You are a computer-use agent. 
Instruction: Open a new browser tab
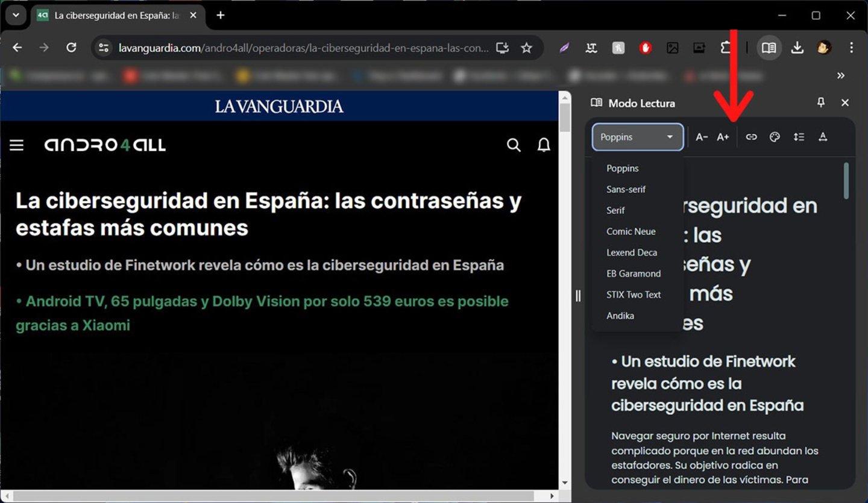(221, 15)
